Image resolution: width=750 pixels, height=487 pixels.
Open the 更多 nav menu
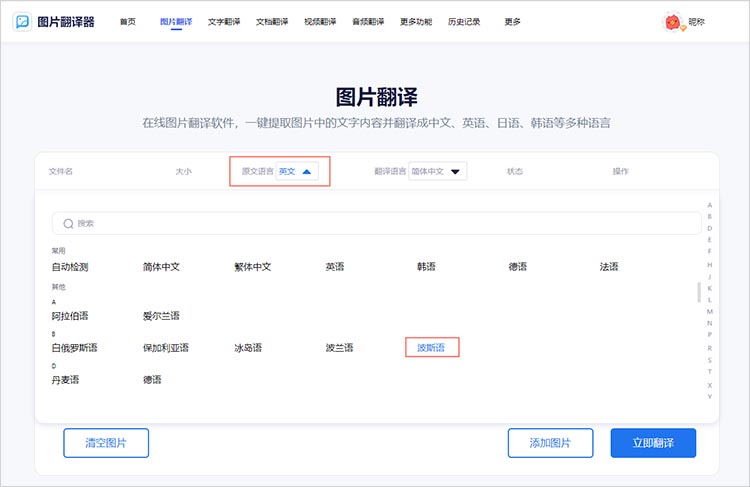point(512,22)
